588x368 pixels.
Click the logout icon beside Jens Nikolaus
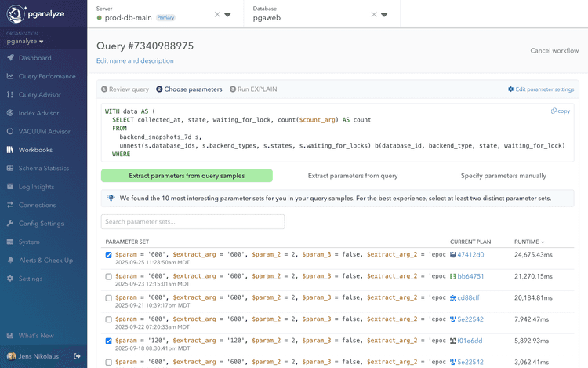77,356
